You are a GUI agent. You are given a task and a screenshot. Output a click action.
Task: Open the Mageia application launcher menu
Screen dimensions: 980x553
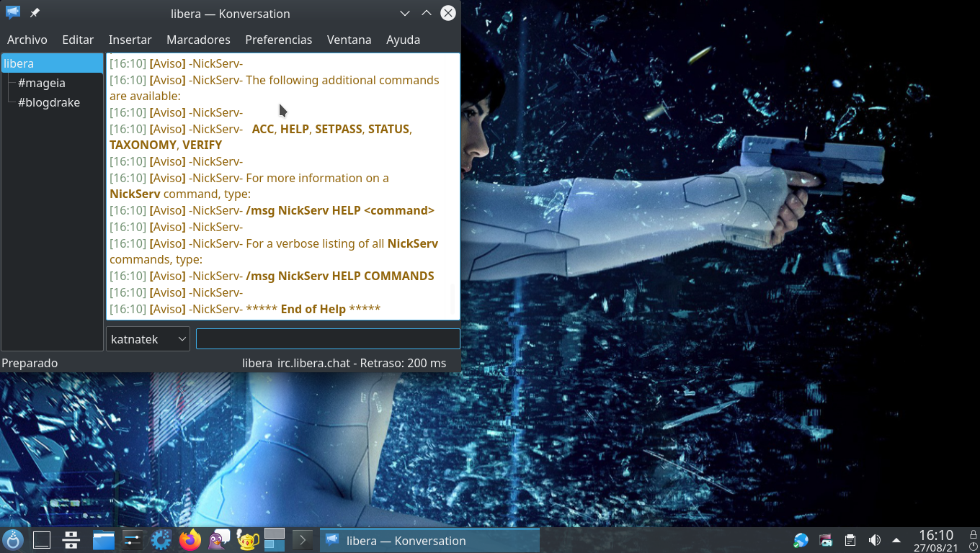pos(13,540)
